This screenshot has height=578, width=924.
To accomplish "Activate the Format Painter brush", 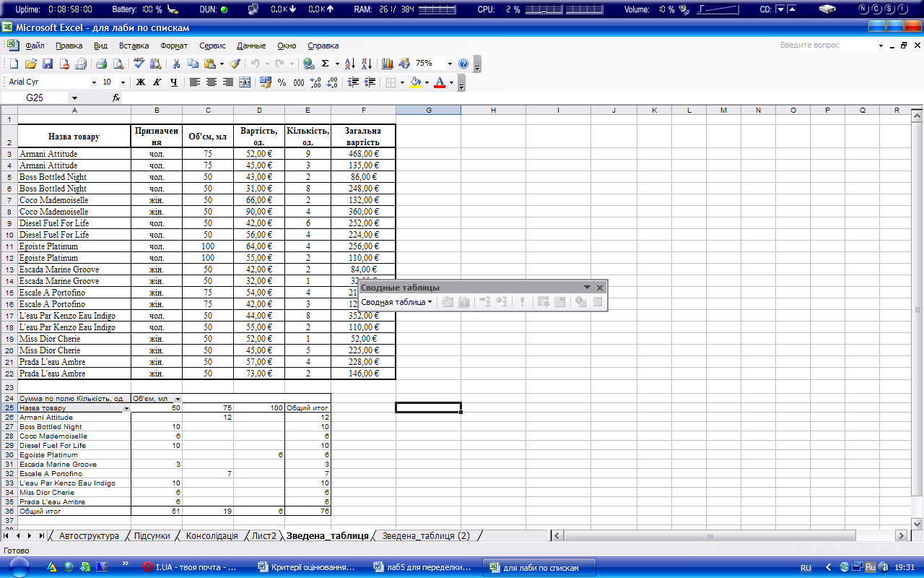I will point(235,64).
